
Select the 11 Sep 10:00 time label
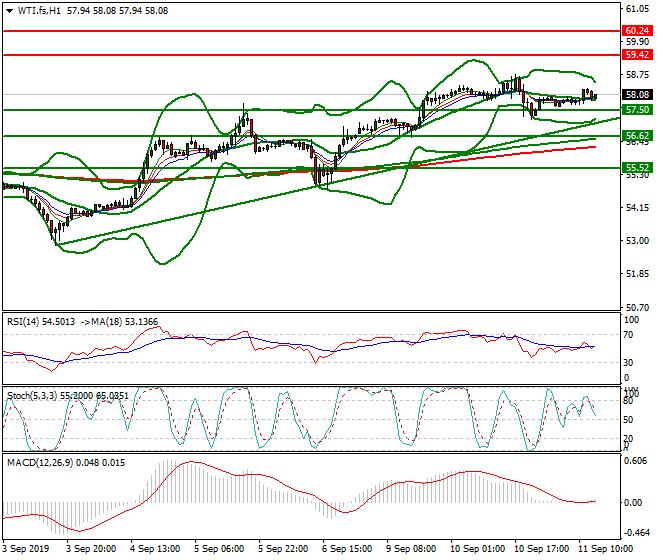point(606,549)
